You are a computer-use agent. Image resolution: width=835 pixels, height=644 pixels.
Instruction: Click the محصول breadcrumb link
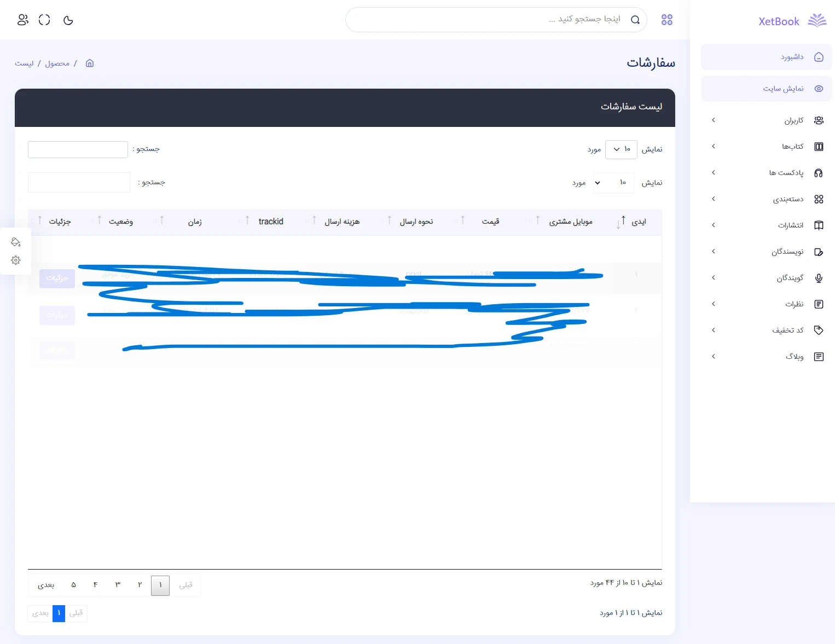click(x=57, y=63)
